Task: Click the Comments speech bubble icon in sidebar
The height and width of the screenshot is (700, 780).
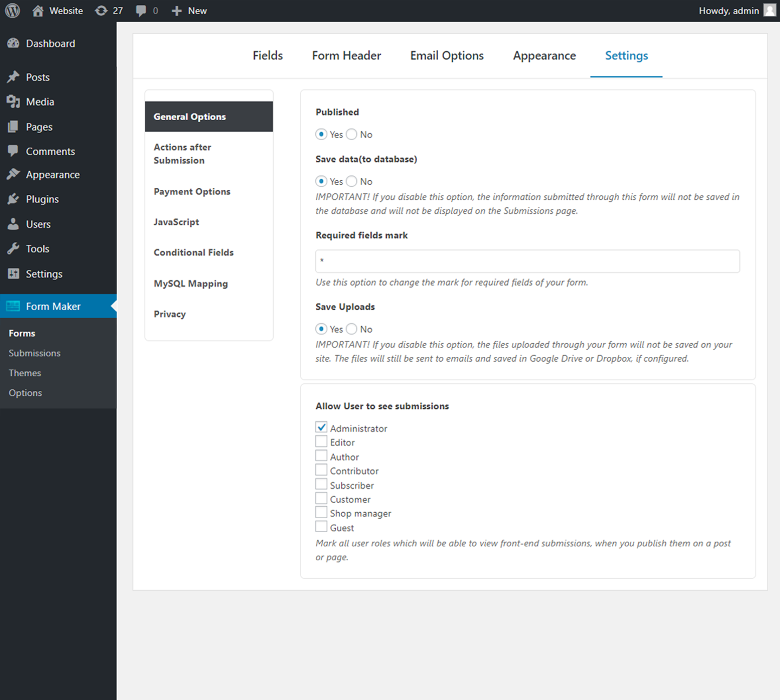Action: click(14, 151)
